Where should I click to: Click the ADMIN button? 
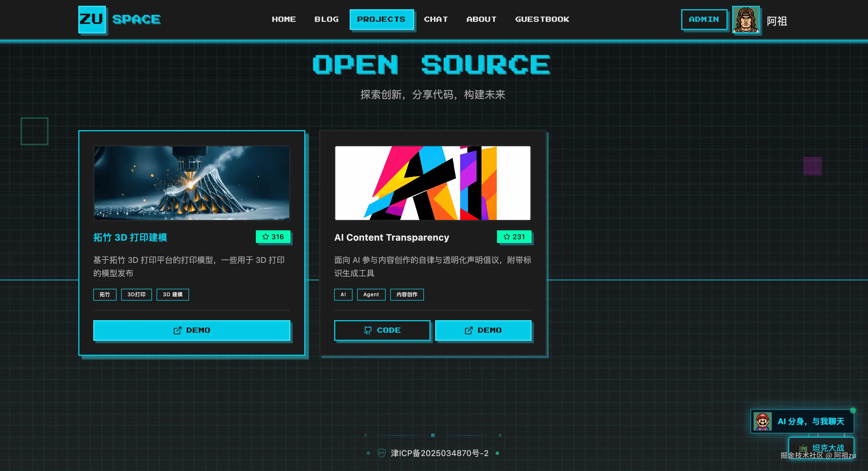(704, 19)
